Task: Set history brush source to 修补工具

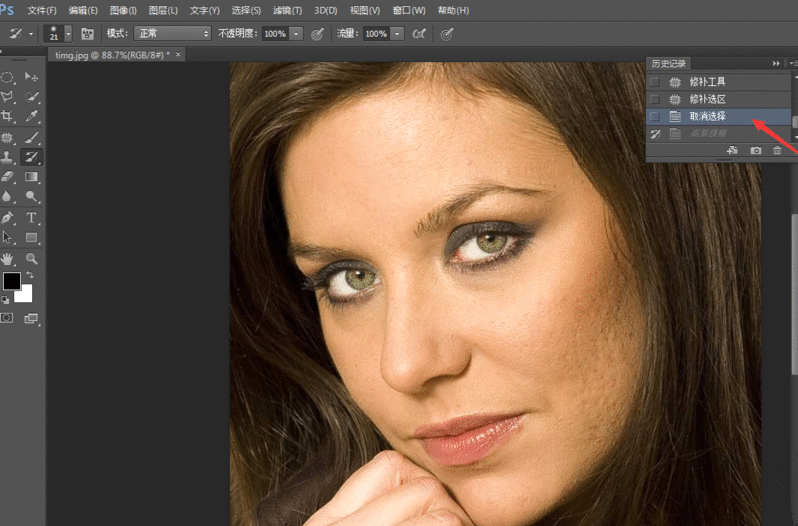Action: [x=654, y=82]
